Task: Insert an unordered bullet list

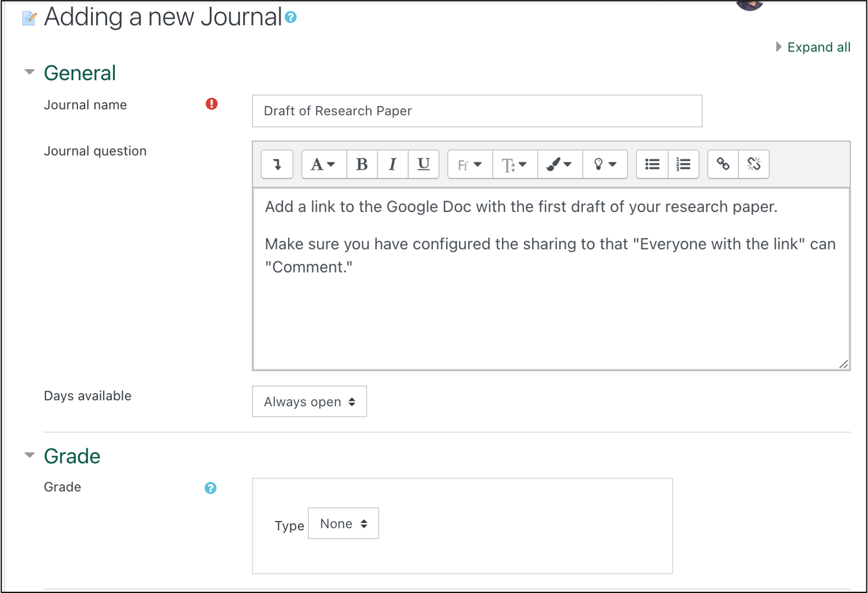Action: [x=652, y=164]
